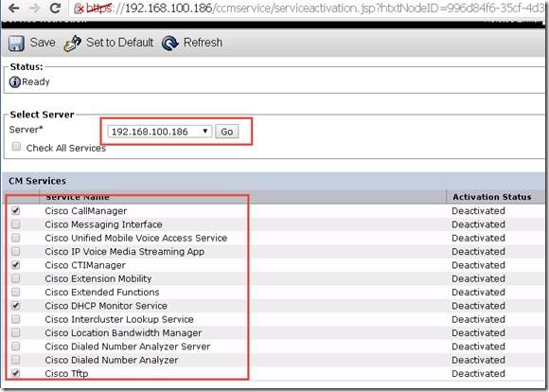The image size is (549, 392).
Task: Uncheck Cisco Tftp checkbox
Action: click(x=16, y=373)
